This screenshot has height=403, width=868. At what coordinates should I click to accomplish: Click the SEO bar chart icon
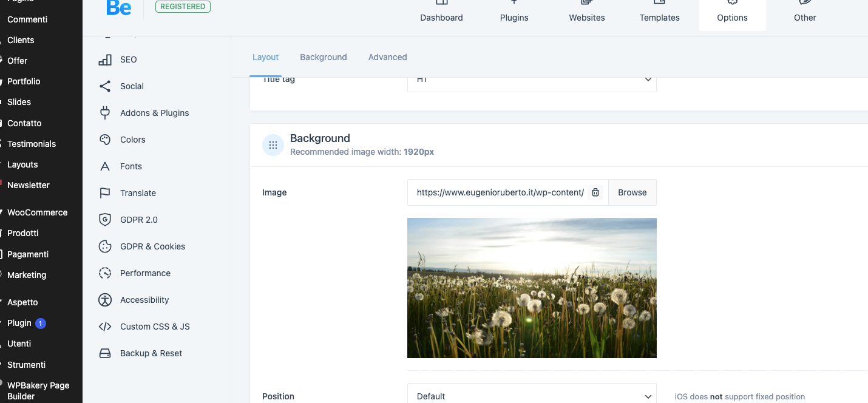pos(105,59)
